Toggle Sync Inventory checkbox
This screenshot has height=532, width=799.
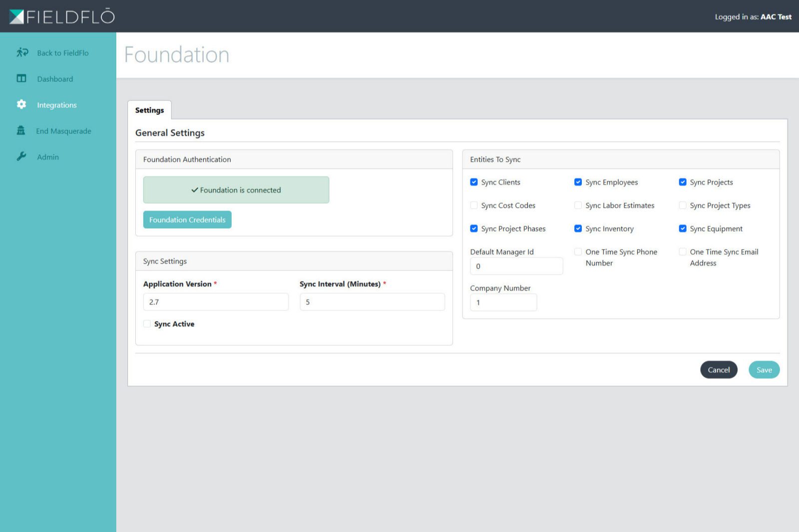[578, 229]
